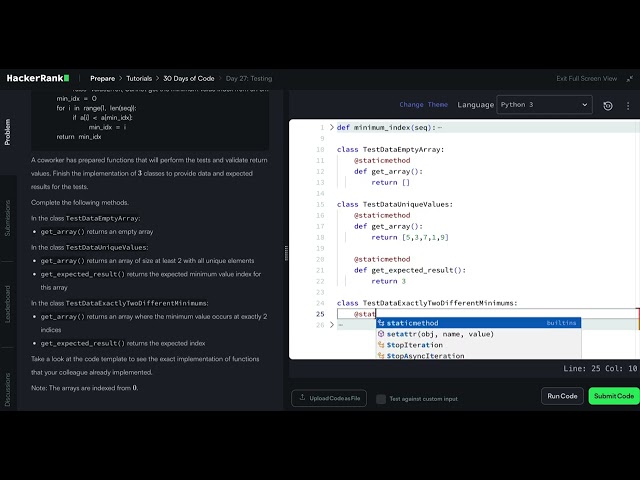This screenshot has width=640, height=480.
Task: Click the Submit Code button
Action: (x=614, y=396)
